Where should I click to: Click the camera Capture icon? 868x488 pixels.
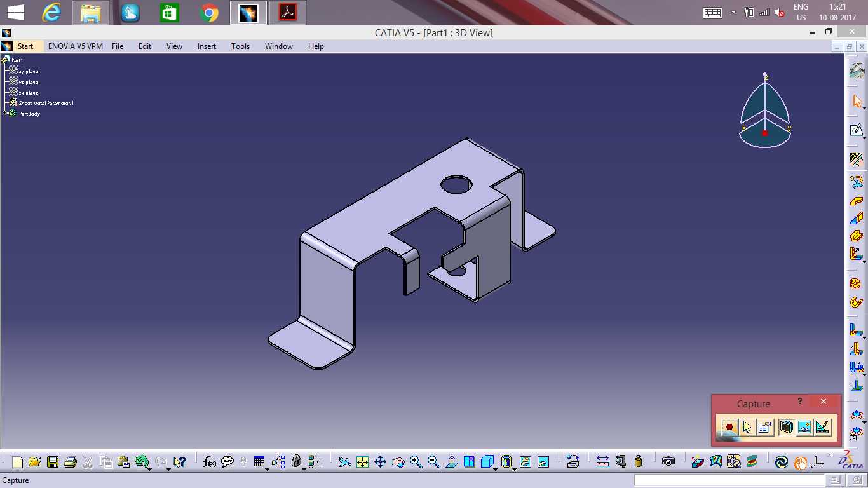pos(668,462)
